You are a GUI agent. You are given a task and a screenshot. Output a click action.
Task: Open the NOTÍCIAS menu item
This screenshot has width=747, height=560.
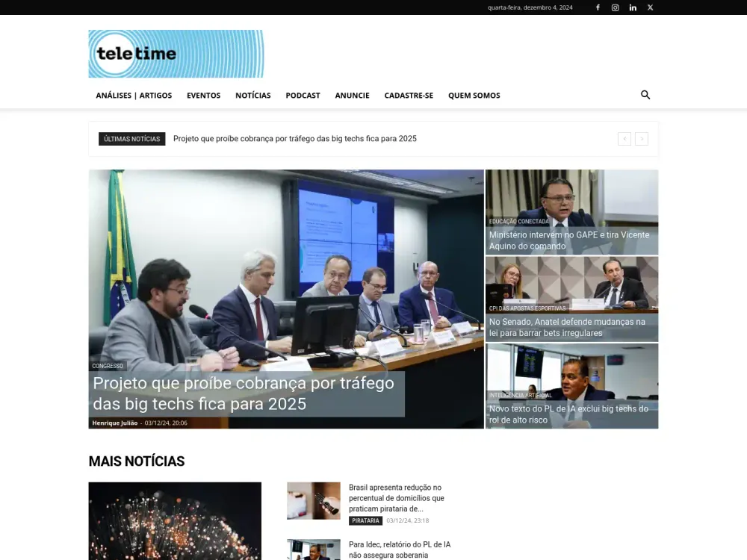[252, 95]
